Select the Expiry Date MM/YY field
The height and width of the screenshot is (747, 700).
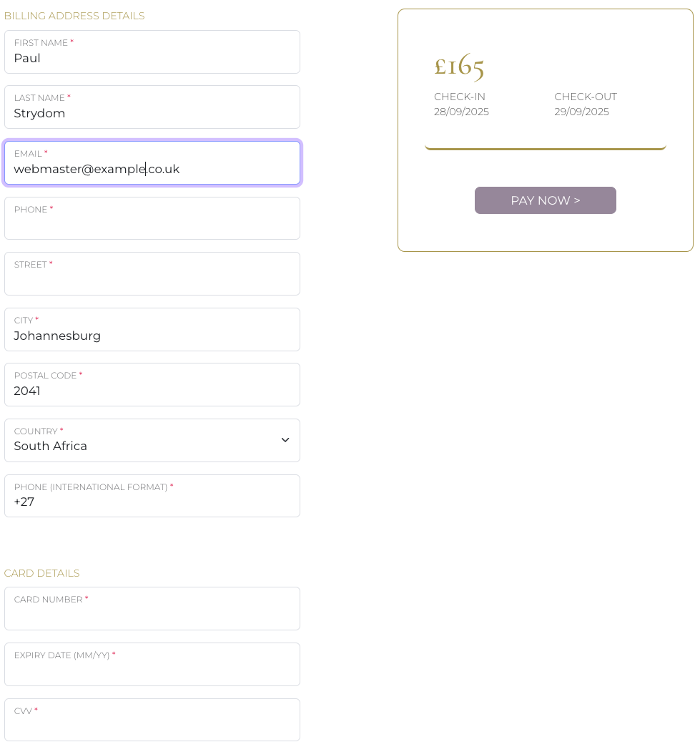point(152,665)
